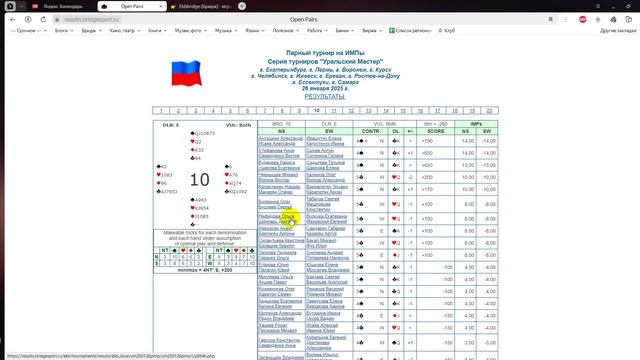Open the Список регионов bookmark
The image size is (640, 360).
pos(410,31)
